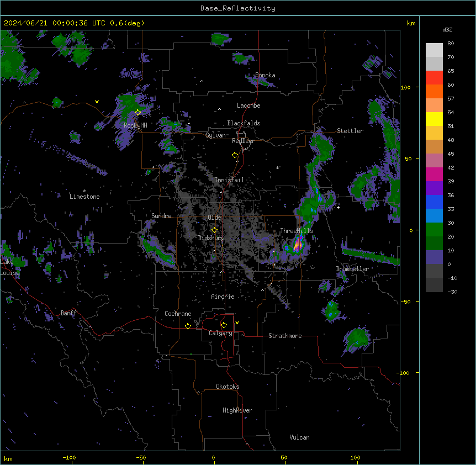Select the Olds label
The width and height of the screenshot is (476, 465).
(214, 218)
